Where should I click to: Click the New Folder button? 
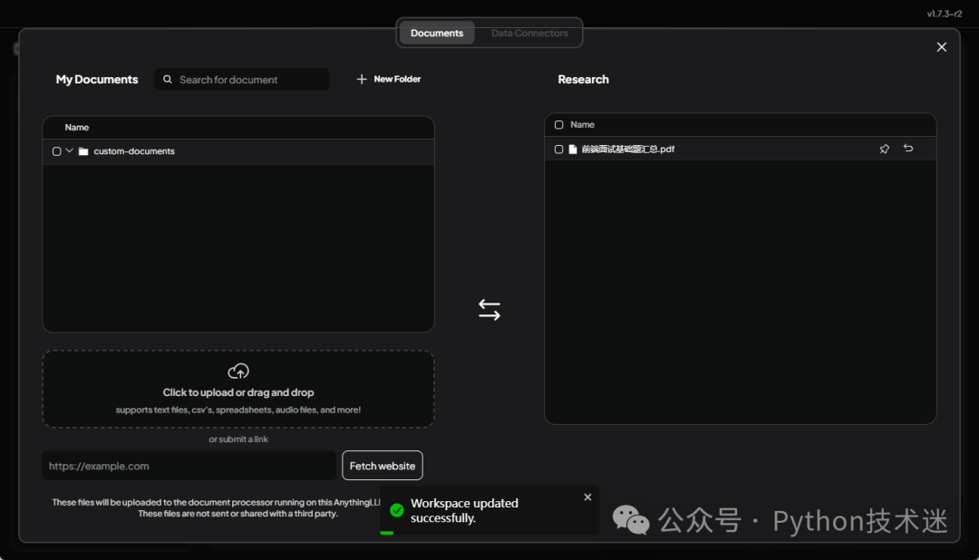[x=388, y=79]
